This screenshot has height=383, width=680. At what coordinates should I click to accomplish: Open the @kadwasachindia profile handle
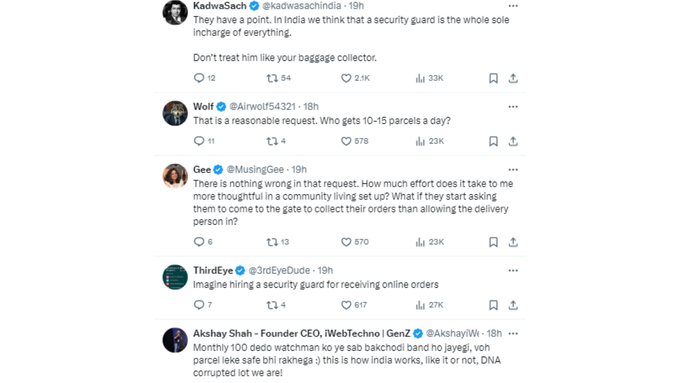301,6
